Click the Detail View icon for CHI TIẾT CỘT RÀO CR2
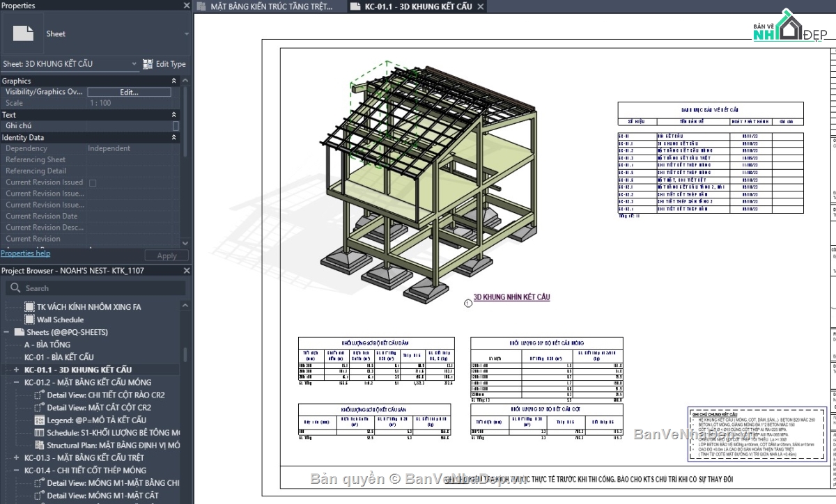The image size is (836, 504). click(40, 396)
